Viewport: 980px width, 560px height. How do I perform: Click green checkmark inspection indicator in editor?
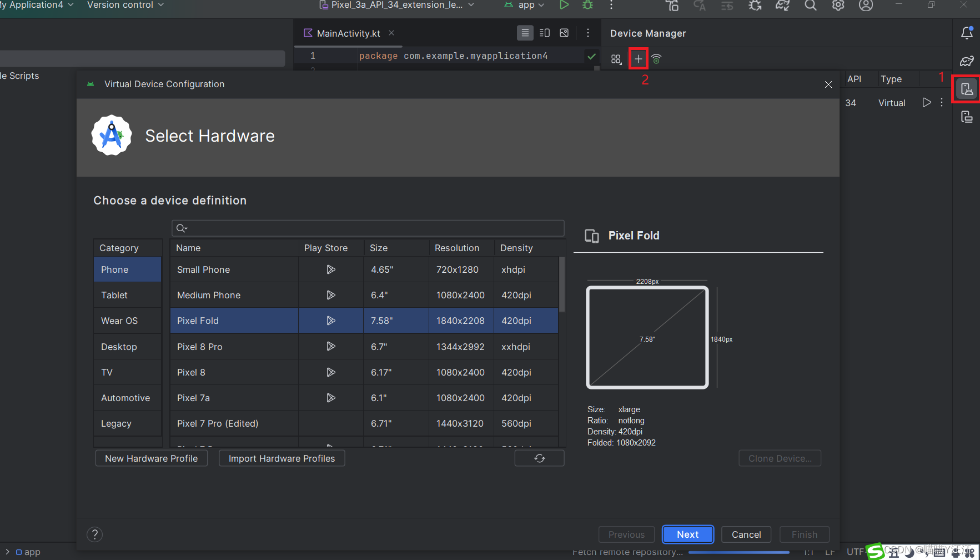(592, 56)
